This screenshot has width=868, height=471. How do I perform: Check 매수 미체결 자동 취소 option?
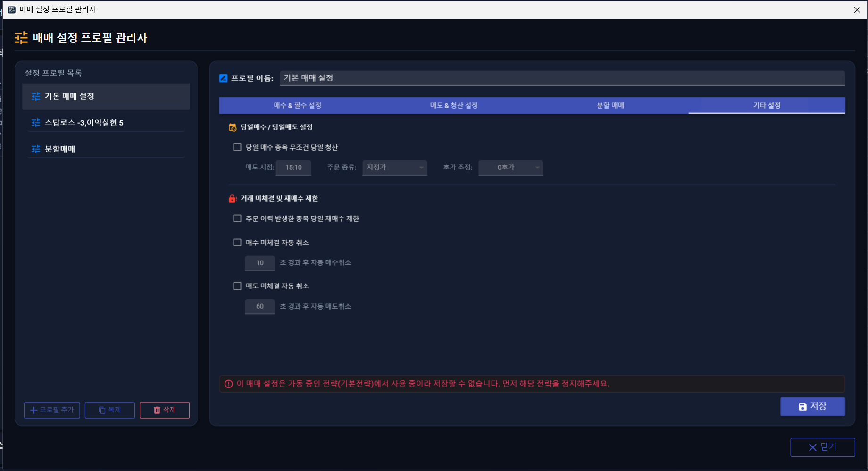click(237, 243)
